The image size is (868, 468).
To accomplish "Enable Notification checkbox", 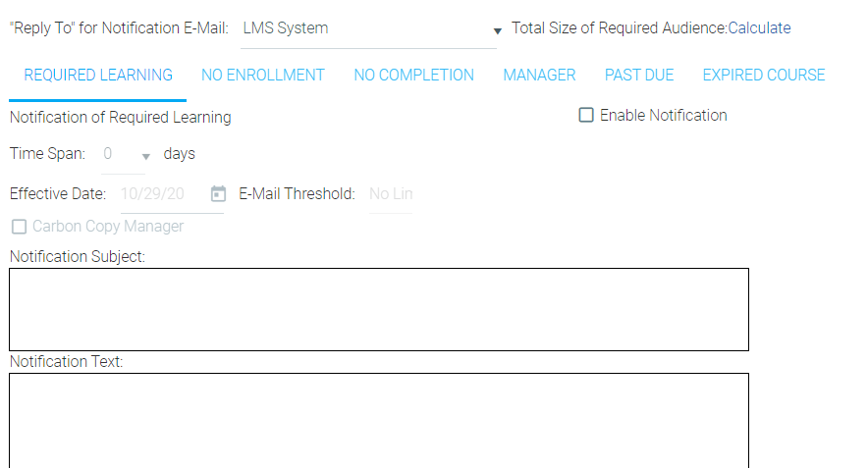I will pyautogui.click(x=585, y=115).
